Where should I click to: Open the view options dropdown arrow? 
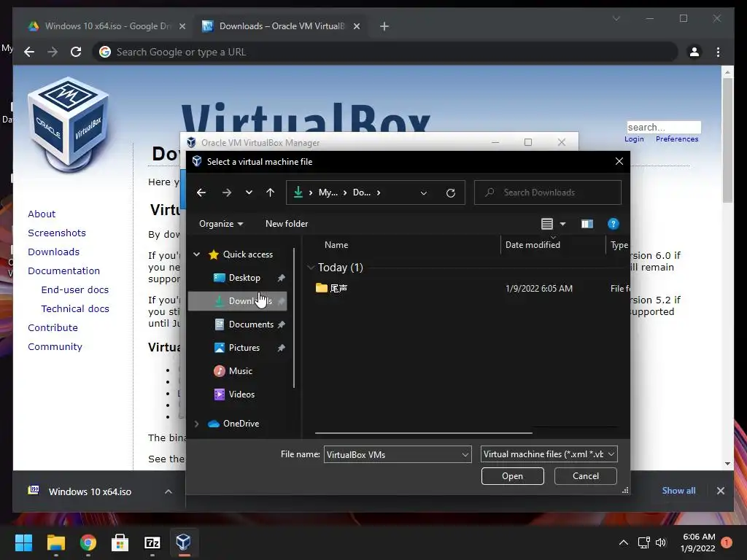click(562, 224)
